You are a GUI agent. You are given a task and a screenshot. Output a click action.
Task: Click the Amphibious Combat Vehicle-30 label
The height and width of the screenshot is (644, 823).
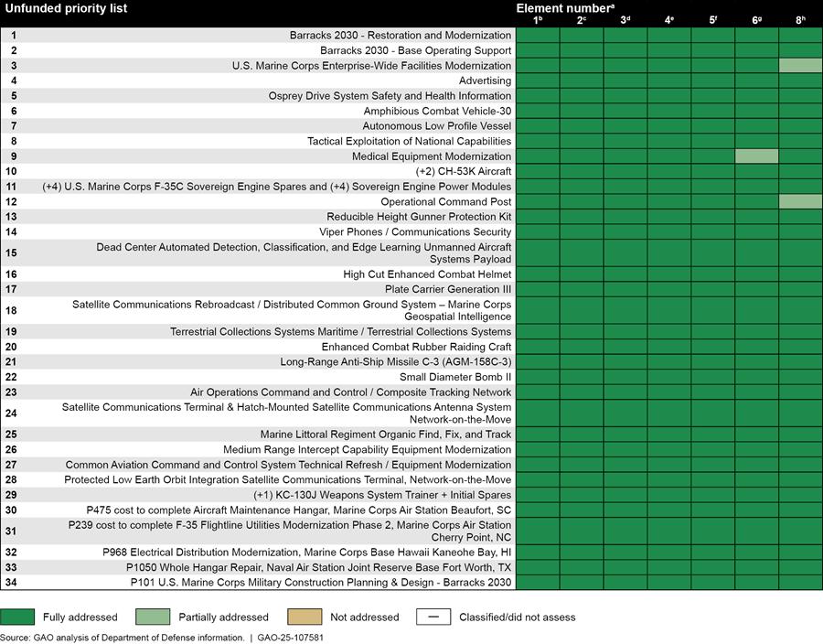tap(437, 111)
